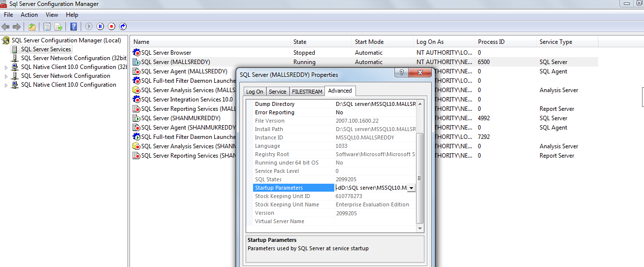Open the Properties toolbar icon

(x=47, y=27)
